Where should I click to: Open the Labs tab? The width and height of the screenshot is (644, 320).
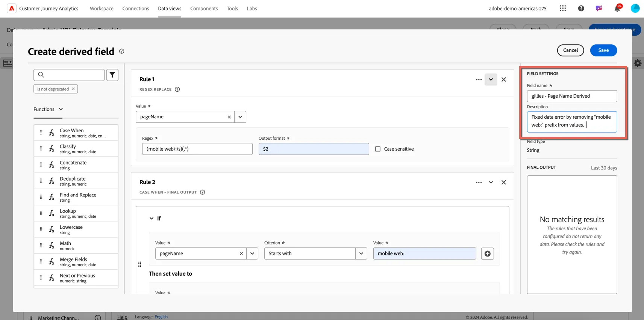click(252, 8)
